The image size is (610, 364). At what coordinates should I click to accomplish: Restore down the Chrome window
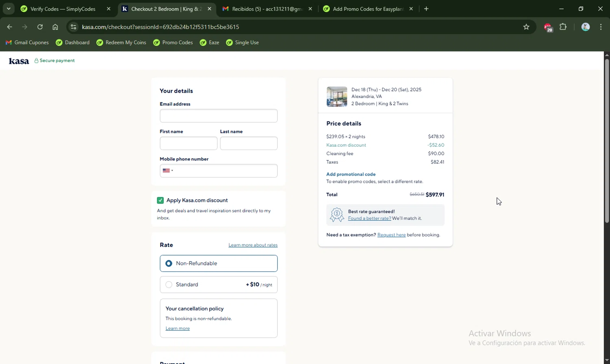pos(581,9)
